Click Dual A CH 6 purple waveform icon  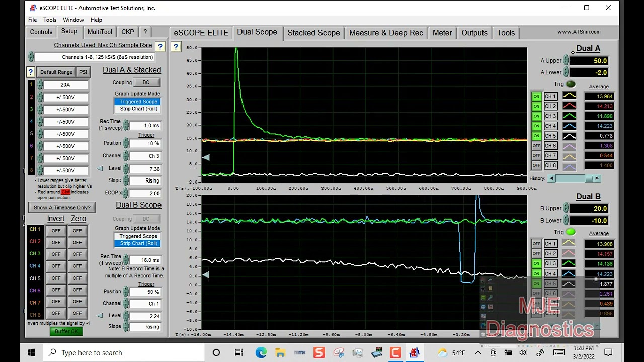click(x=569, y=146)
